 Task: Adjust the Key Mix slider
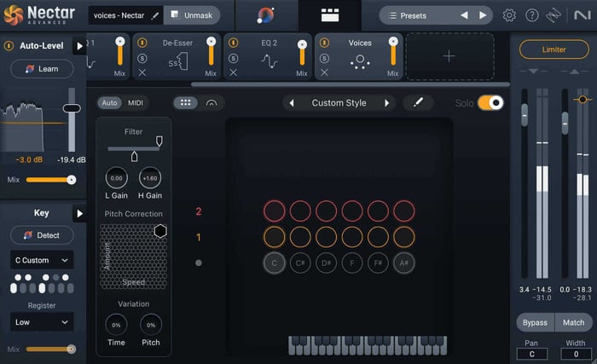[50, 350]
